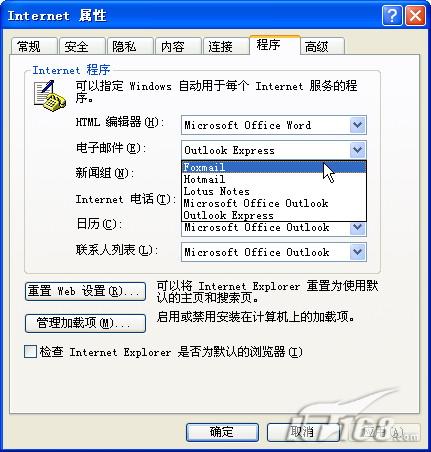Confirm with the 确定 button

[222, 432]
